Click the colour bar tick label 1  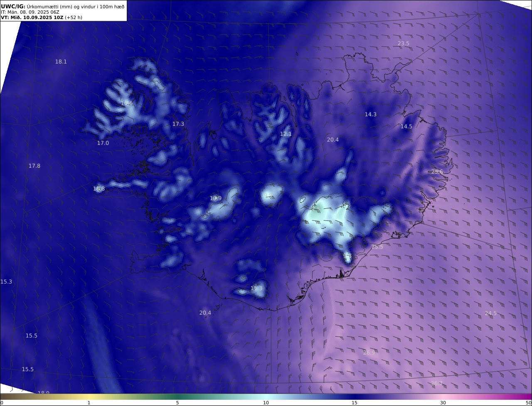[x=89, y=403]
